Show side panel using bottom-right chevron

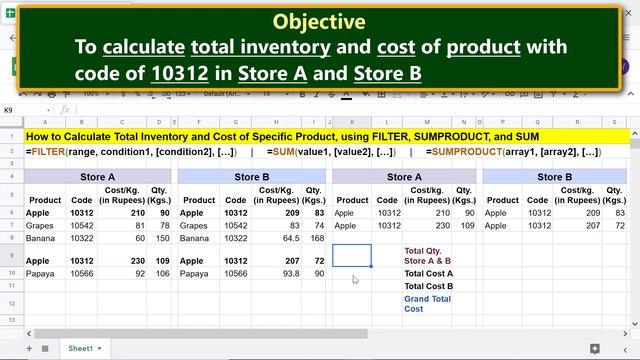tap(625, 350)
